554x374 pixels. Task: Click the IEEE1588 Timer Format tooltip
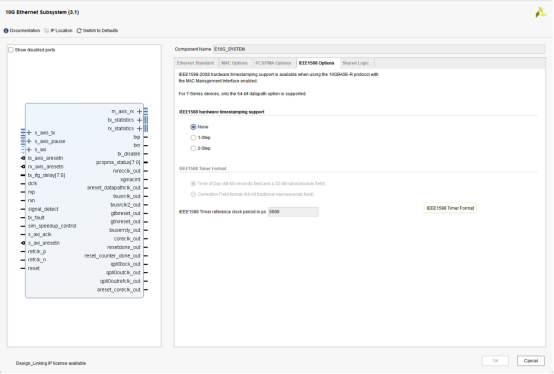(x=450, y=208)
